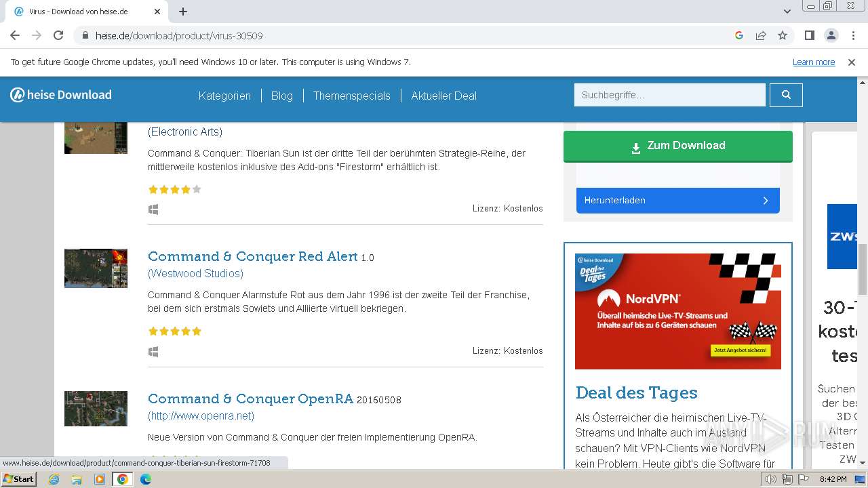Open the Red Alert game thumbnail
This screenshot has height=488, width=868.
pyautogui.click(x=96, y=268)
